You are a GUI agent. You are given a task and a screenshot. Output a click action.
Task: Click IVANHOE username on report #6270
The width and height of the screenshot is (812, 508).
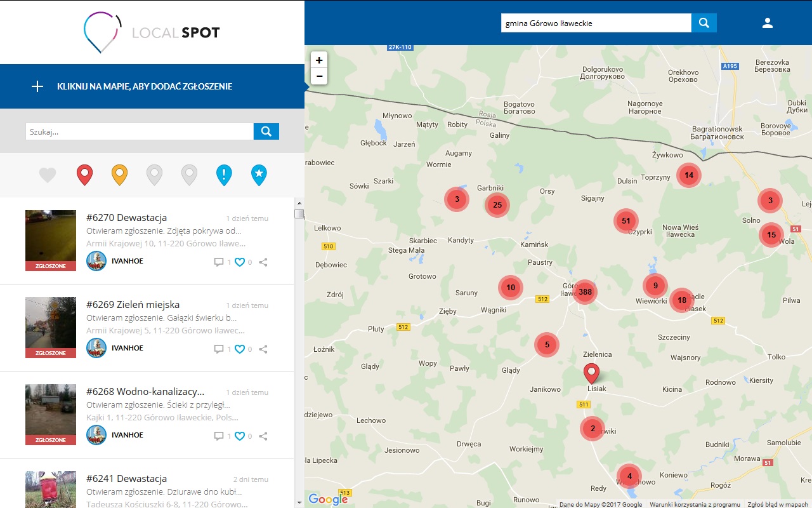point(128,261)
